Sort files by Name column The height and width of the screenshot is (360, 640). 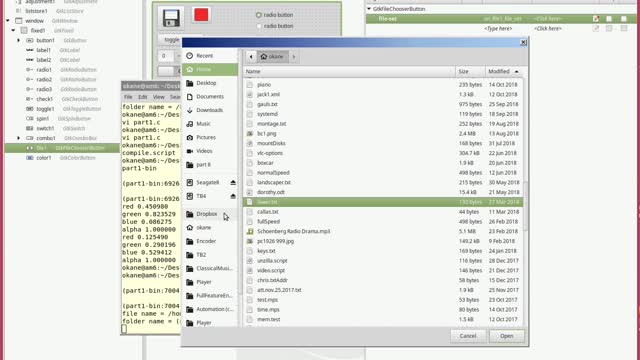[349, 71]
